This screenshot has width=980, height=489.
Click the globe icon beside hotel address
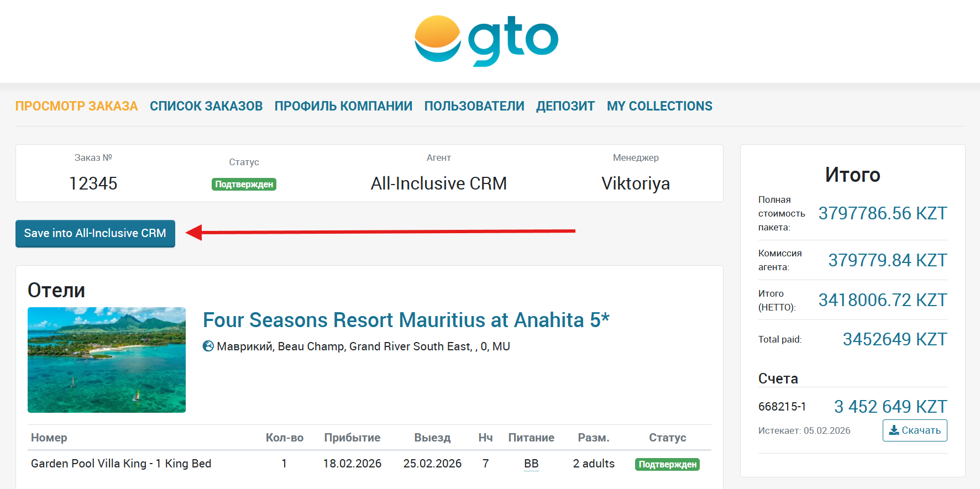[208, 346]
